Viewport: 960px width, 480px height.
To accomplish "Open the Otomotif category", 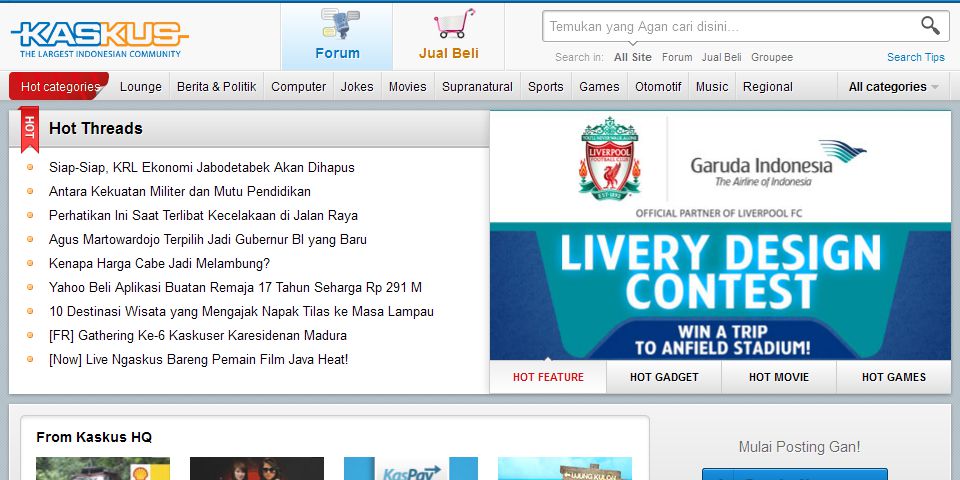I will click(x=658, y=86).
